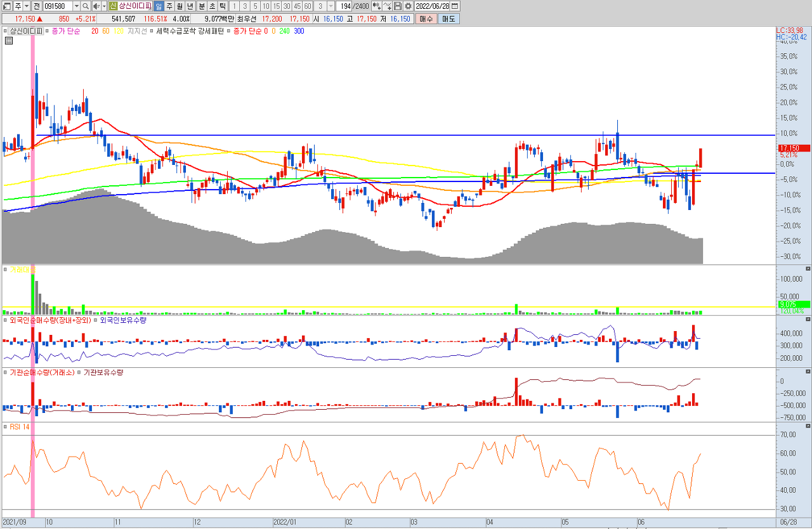Toggle second 종가 단순 0 0 240 300 checkbox

pyautogui.click(x=230, y=30)
